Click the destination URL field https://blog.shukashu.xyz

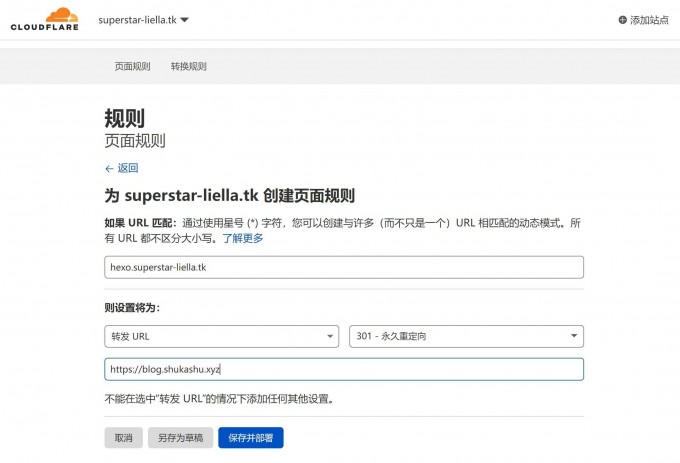344,369
